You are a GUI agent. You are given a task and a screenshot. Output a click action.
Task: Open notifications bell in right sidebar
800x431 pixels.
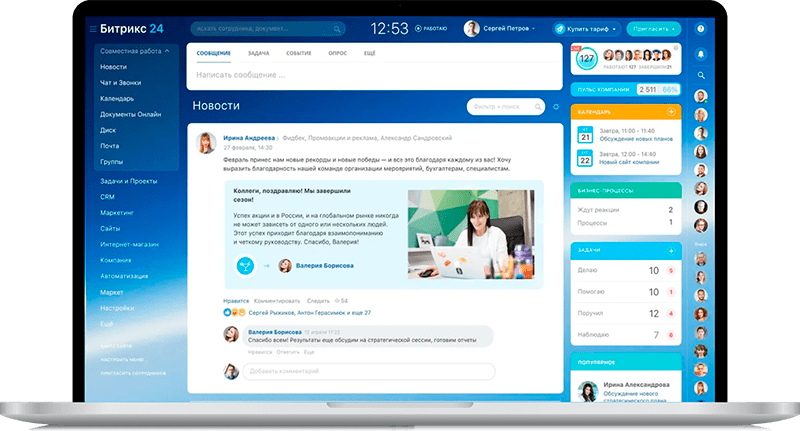701,53
